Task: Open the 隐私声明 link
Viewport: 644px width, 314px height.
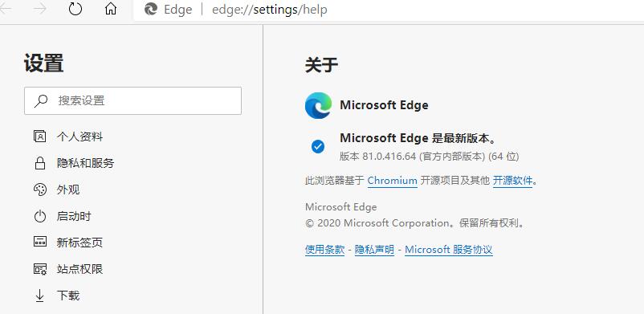Action: coord(374,250)
